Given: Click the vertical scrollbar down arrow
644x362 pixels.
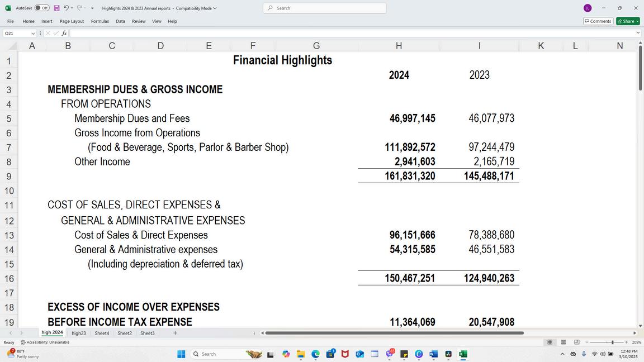Looking at the screenshot, I should (640, 326).
